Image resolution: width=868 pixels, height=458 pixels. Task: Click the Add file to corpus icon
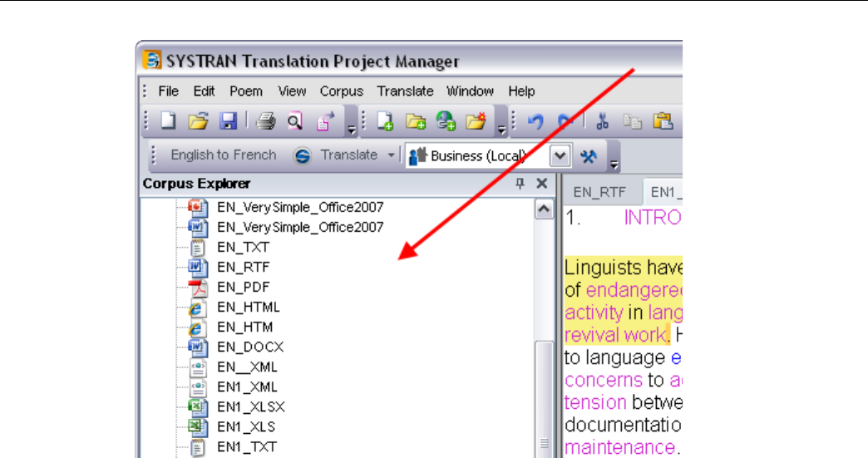pos(385,121)
